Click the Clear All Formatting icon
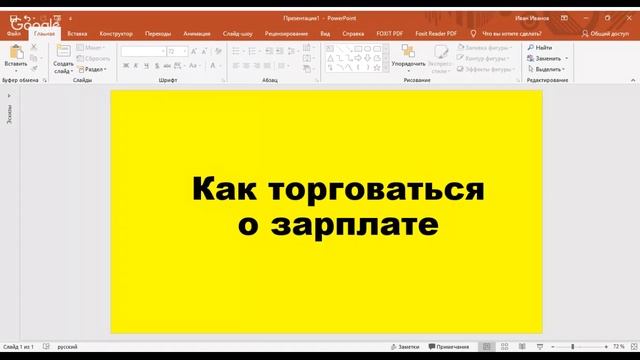 [218, 51]
